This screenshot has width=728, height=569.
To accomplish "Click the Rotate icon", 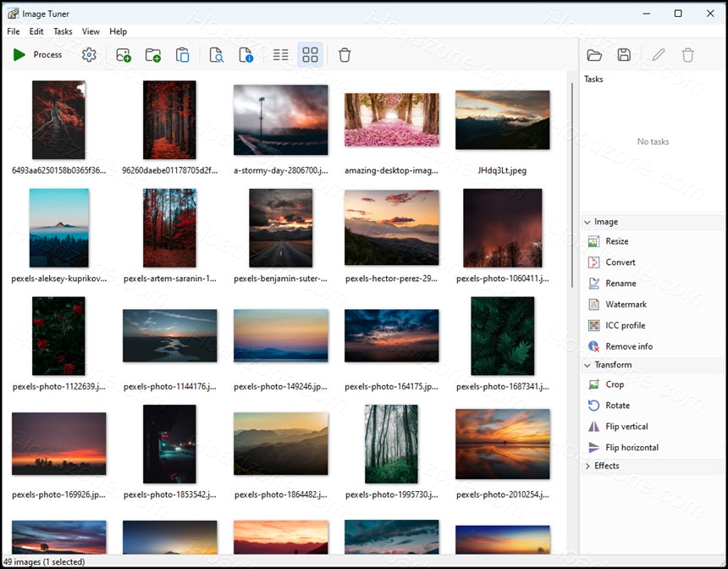I will 593,406.
